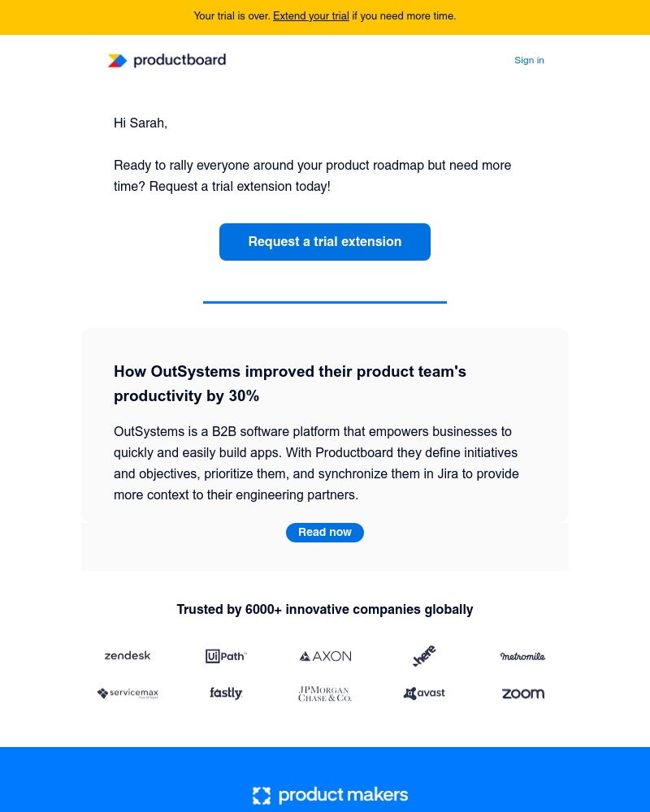Screen dimensions: 650x812
Task: Click the Metromile logo
Action: point(522,655)
